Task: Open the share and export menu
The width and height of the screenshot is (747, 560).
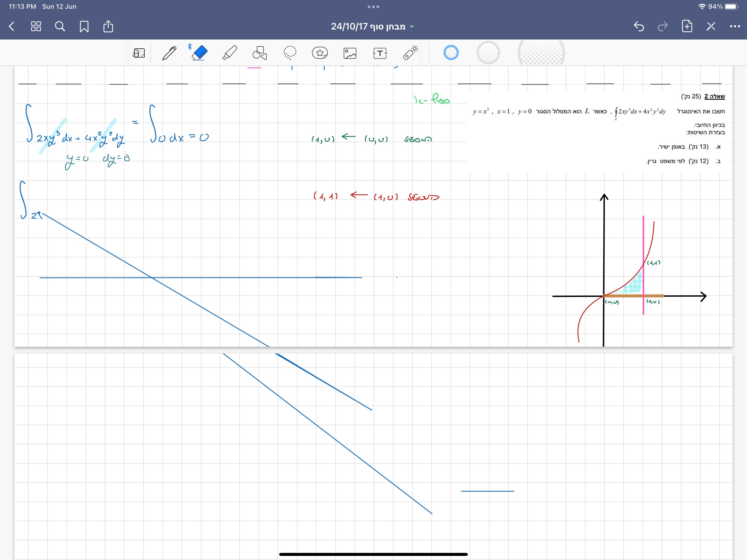Action: click(108, 26)
